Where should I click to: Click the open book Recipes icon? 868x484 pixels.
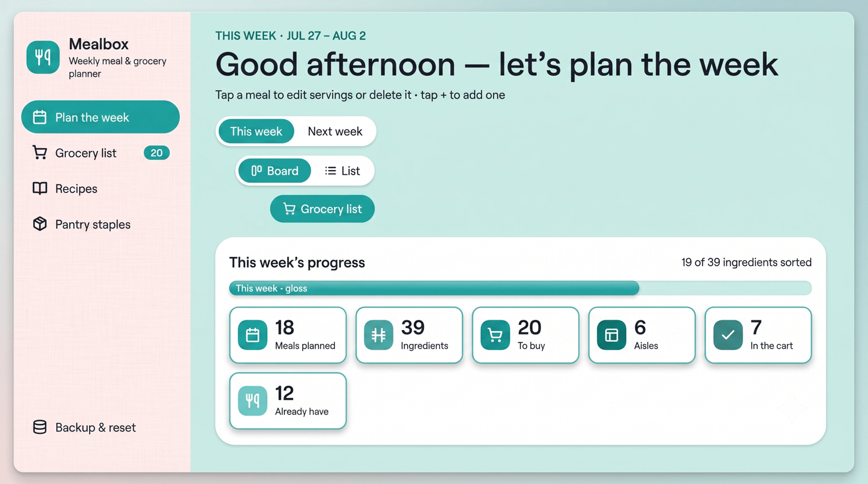(x=40, y=189)
